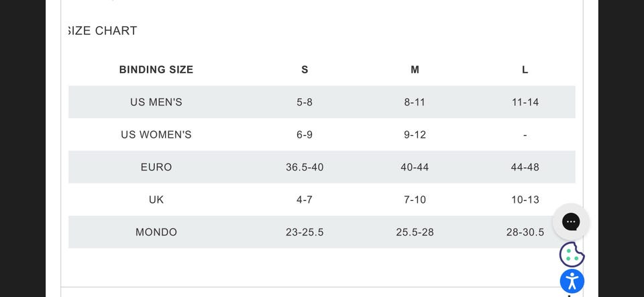Click the Binding Size column header
Screen dimensions: 644x297
click(x=156, y=70)
